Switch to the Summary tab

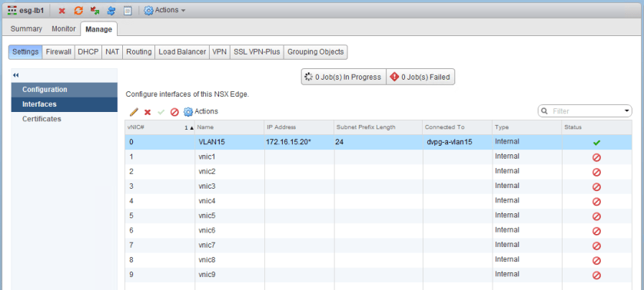click(26, 28)
